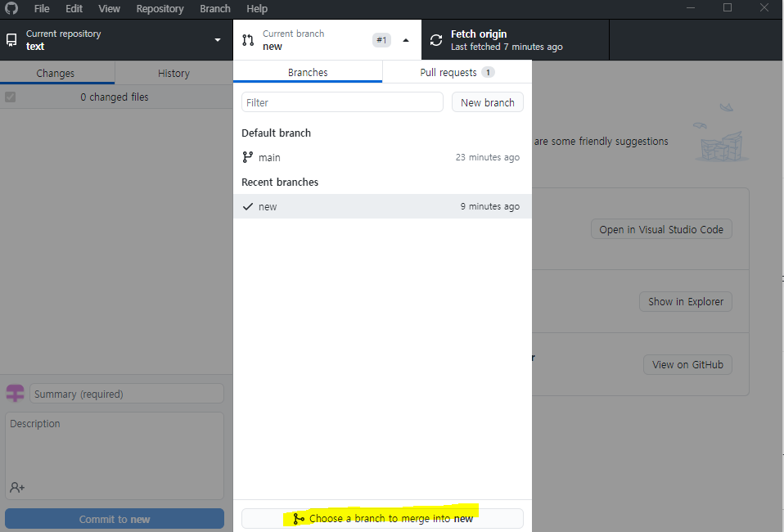Select the main default branch row

click(382, 157)
